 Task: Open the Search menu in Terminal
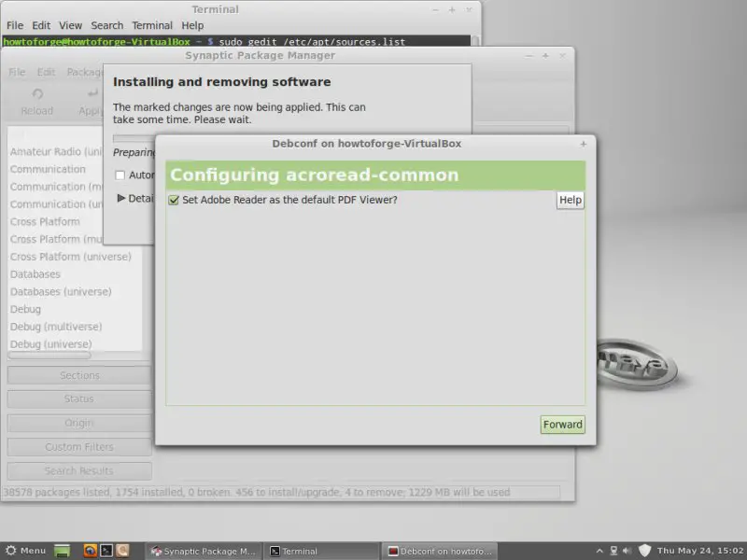[x=107, y=25]
